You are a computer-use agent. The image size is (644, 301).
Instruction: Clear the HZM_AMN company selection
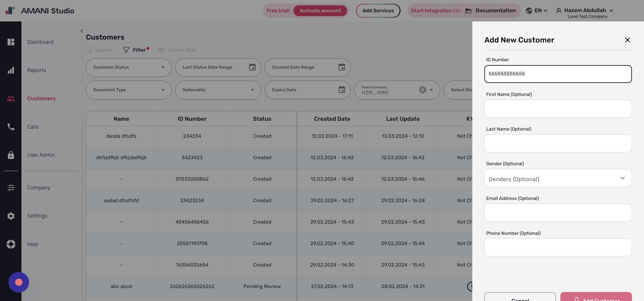(422, 90)
